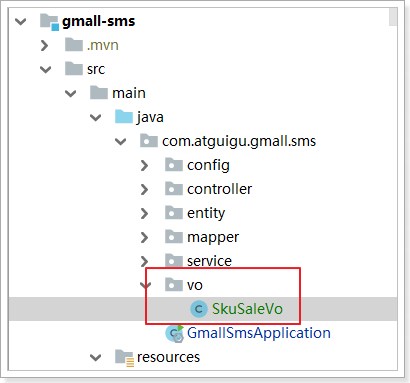The height and width of the screenshot is (383, 410).
Task: Click the blue java source root icon
Action: tap(124, 117)
